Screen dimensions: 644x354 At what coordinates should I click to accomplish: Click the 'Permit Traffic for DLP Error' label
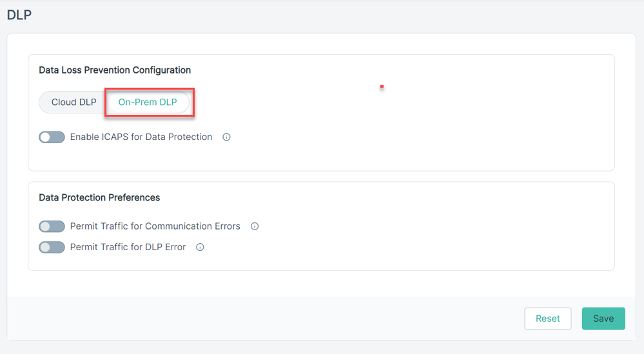click(128, 247)
